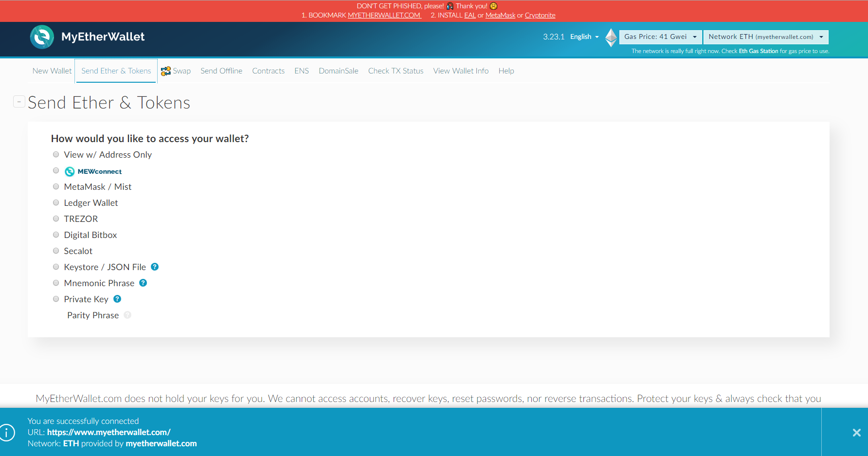Screen dimensions: 868x456
Task: Click the MyEtherWallet logo icon
Action: [x=42, y=37]
